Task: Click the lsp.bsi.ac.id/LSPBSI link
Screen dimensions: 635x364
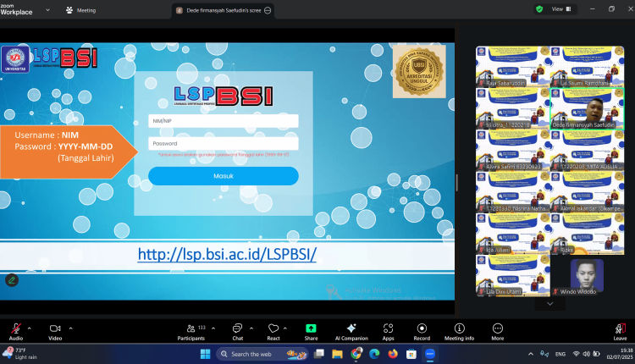Action: coord(227,254)
